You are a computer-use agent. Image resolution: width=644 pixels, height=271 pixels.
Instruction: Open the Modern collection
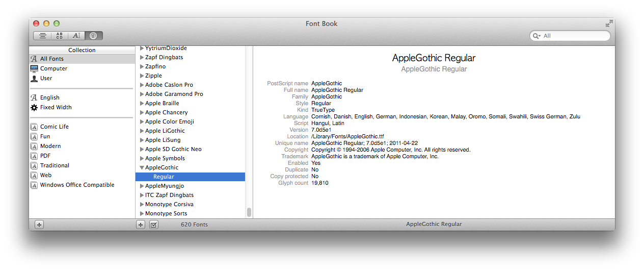pyautogui.click(x=82, y=146)
